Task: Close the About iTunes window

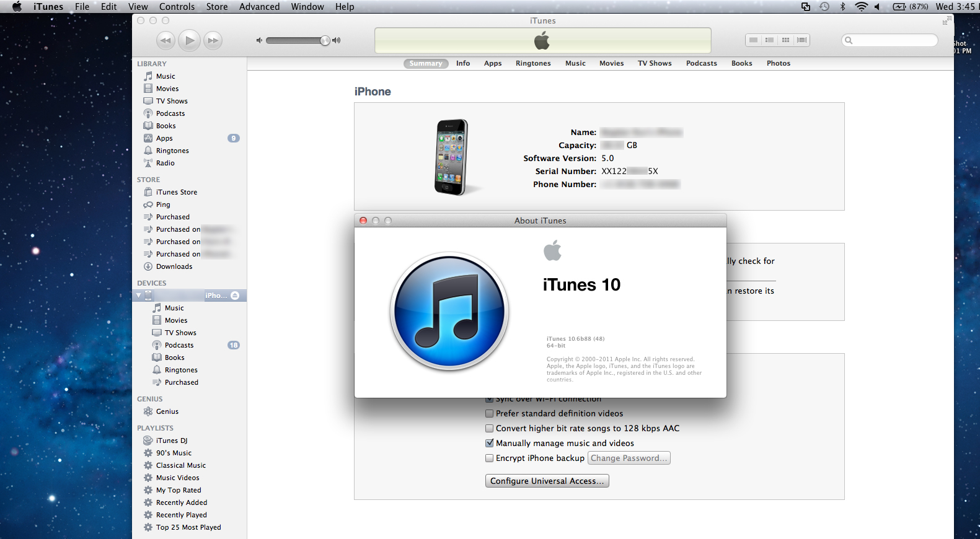Action: click(x=363, y=221)
